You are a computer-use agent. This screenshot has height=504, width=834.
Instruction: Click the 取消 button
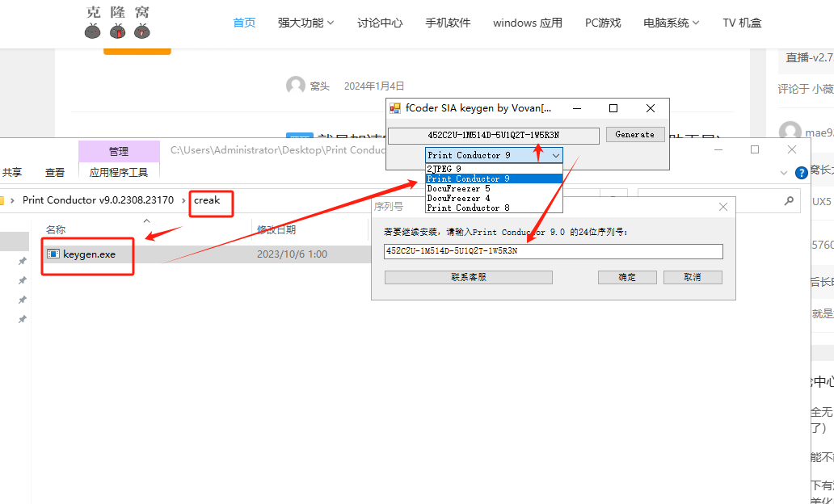[x=693, y=277]
